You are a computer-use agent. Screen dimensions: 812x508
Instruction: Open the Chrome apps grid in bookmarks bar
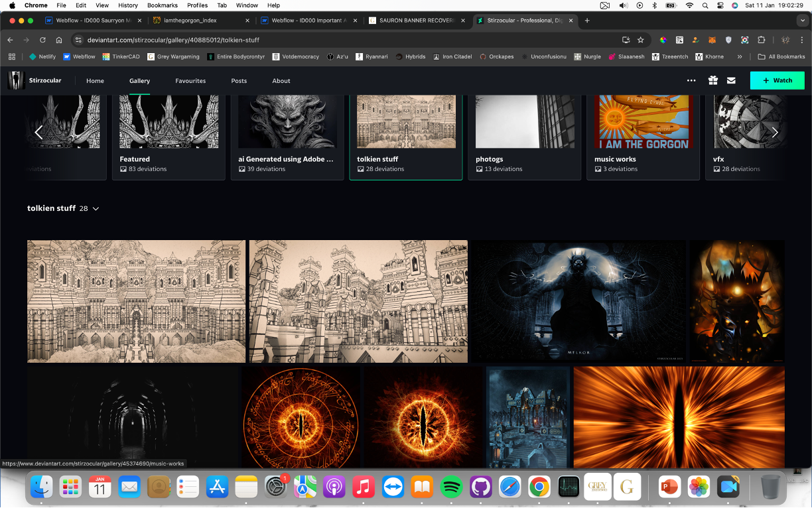tap(11, 56)
